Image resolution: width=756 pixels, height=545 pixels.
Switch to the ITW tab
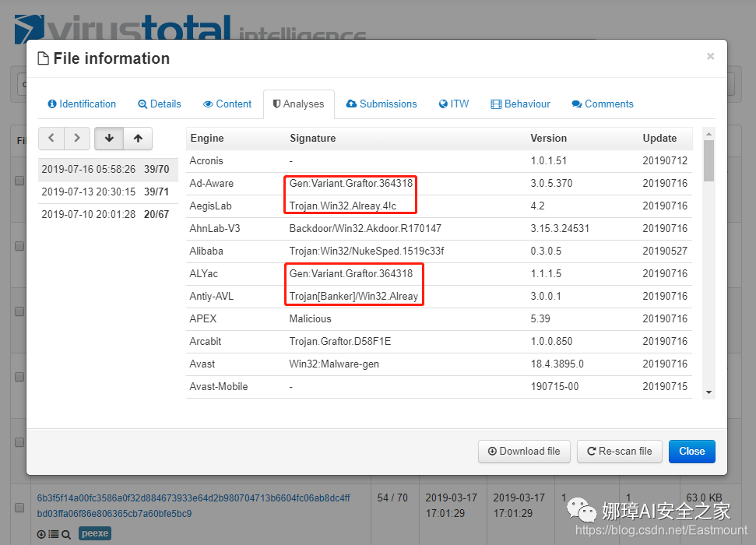[454, 104]
